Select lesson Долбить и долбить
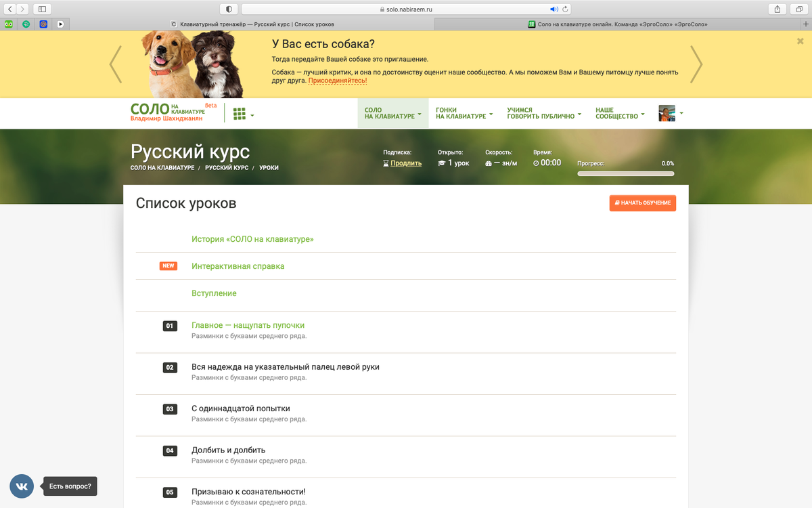The image size is (812, 508). click(x=228, y=450)
